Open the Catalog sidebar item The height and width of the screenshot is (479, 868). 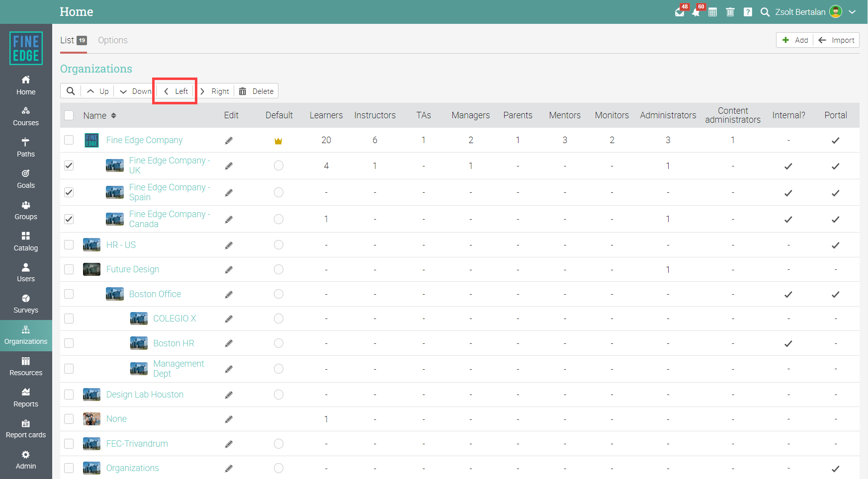point(26,241)
